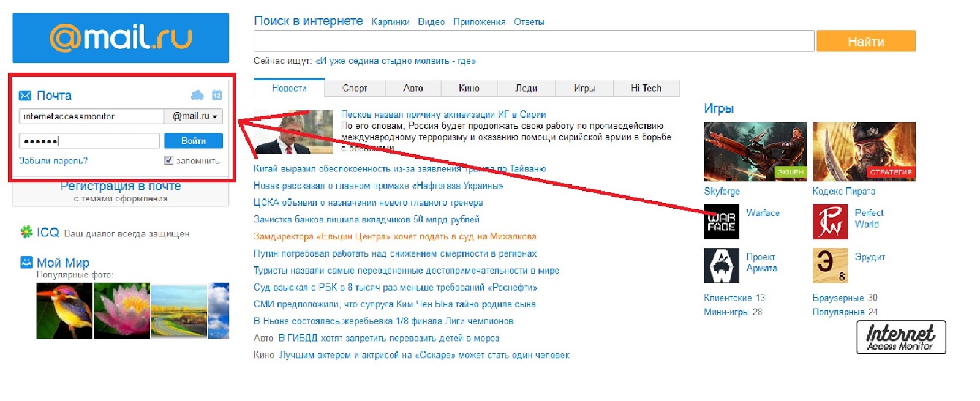Open the Кодекс Пирата game banner image
The image size is (980, 401).
point(864,151)
